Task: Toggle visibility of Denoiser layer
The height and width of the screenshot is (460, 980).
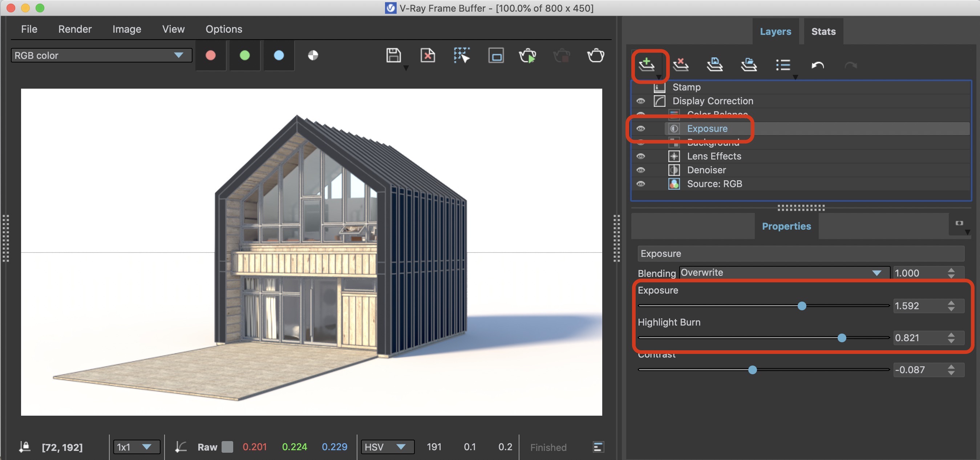Action: [x=641, y=170]
